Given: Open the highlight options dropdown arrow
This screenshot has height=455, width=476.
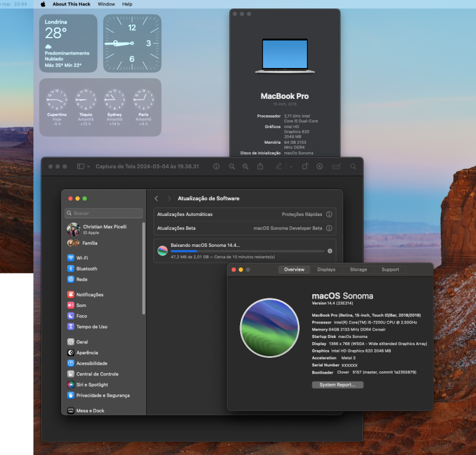Looking at the screenshot, I should pyautogui.click(x=291, y=166).
